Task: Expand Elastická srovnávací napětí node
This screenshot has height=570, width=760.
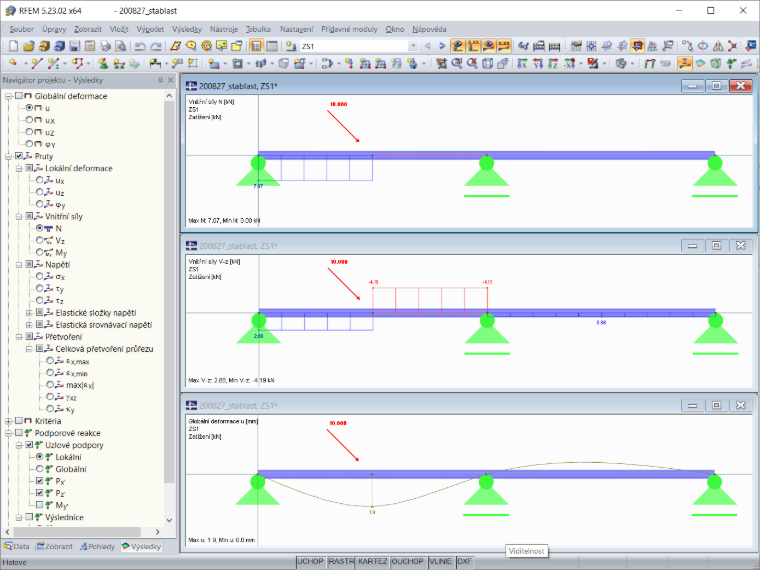Action: pyautogui.click(x=29, y=325)
